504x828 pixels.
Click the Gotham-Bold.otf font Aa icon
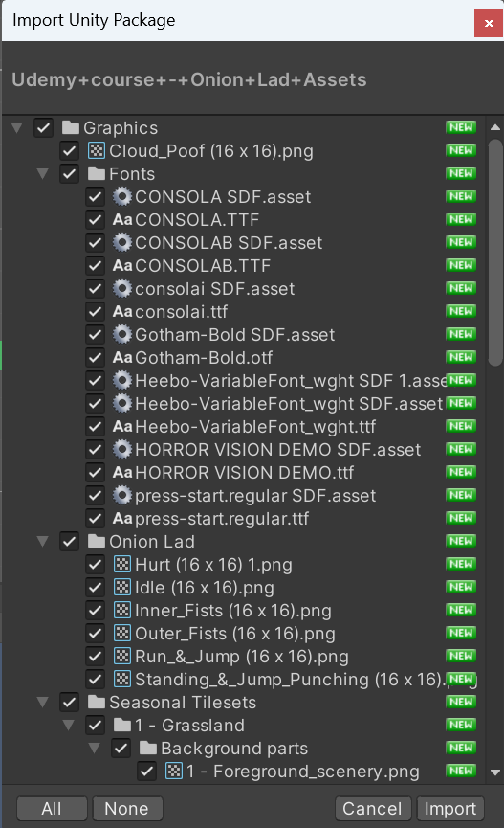pyautogui.click(x=122, y=357)
